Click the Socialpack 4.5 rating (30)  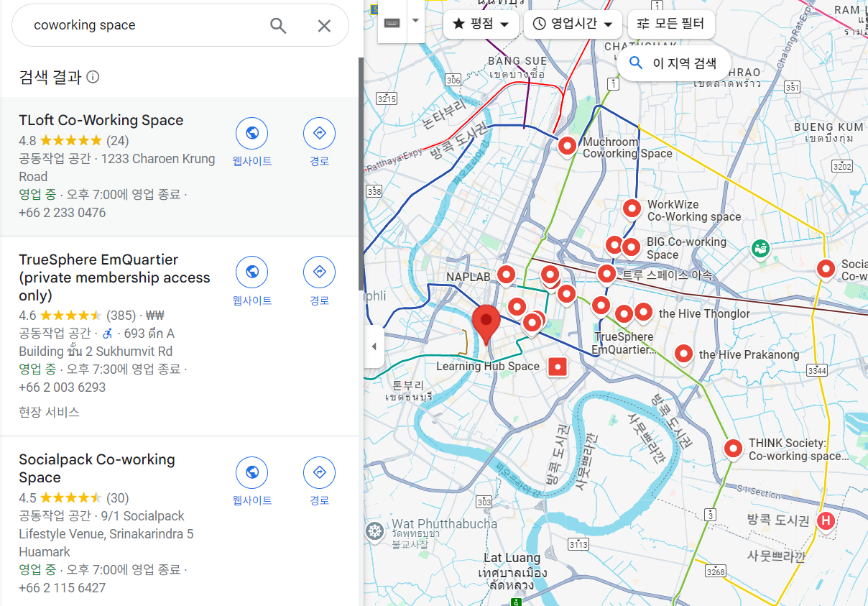[74, 498]
